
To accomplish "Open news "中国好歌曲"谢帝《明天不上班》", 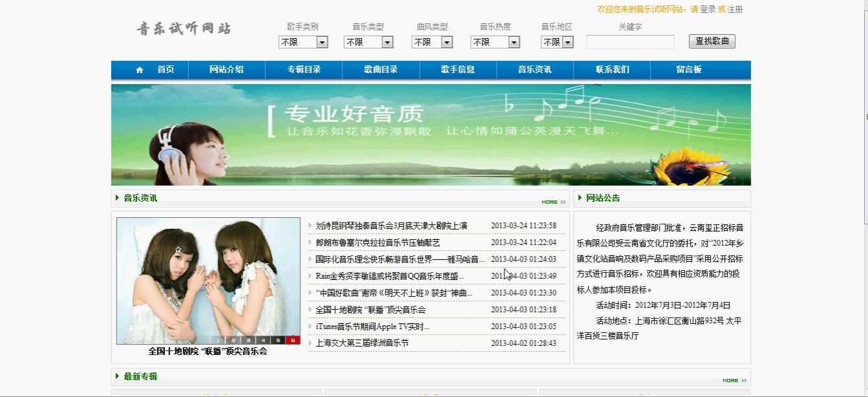I will coord(394,293).
